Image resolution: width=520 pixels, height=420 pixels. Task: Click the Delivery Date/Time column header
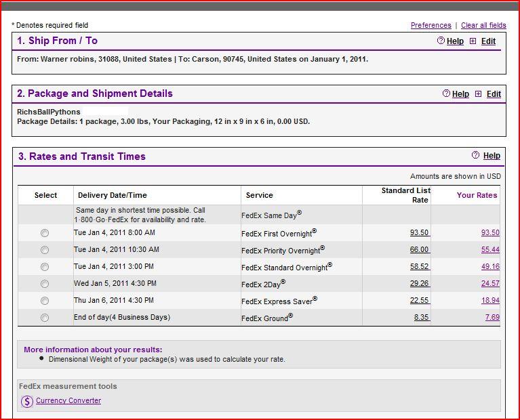[x=113, y=195]
